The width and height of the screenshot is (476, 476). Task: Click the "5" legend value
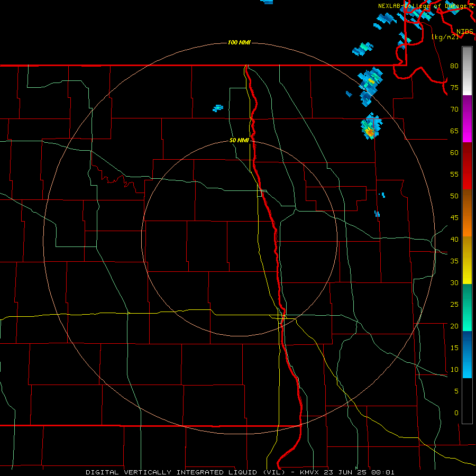[456, 391]
